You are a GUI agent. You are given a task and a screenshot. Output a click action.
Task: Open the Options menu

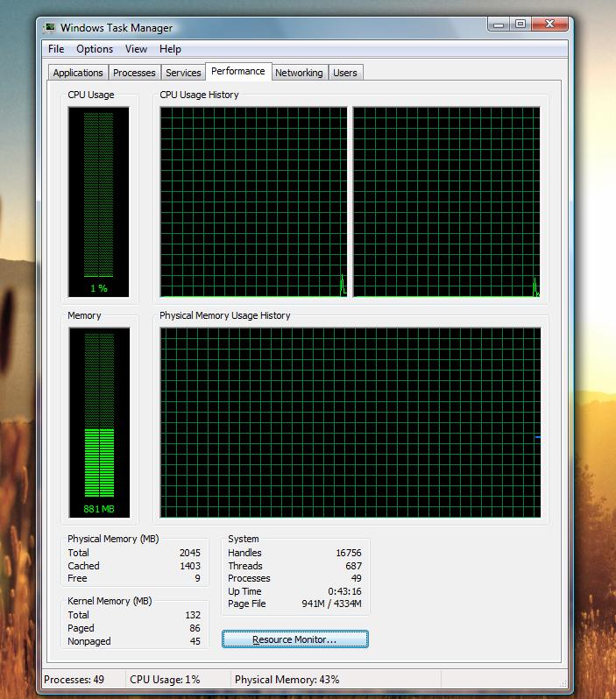click(x=95, y=49)
